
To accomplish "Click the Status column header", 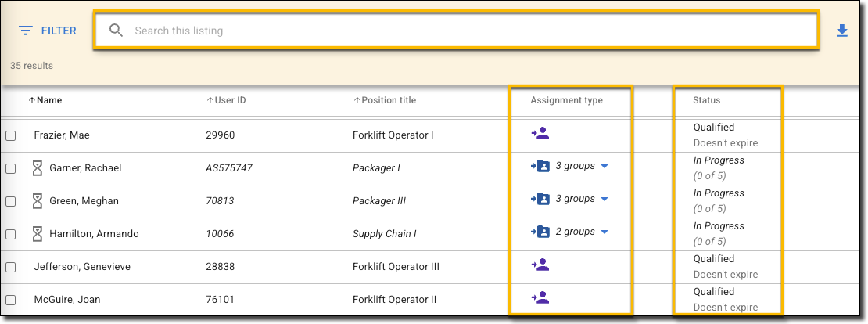I will point(706,100).
